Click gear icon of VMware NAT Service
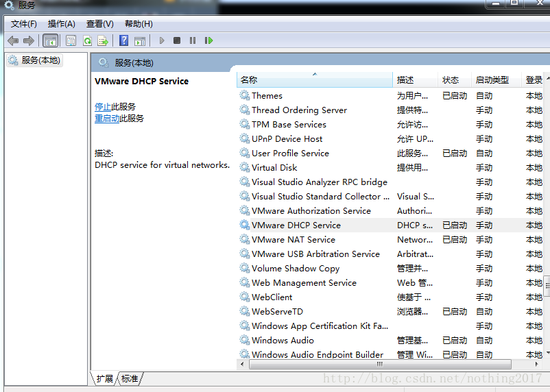This screenshot has width=550, height=392. tap(245, 239)
